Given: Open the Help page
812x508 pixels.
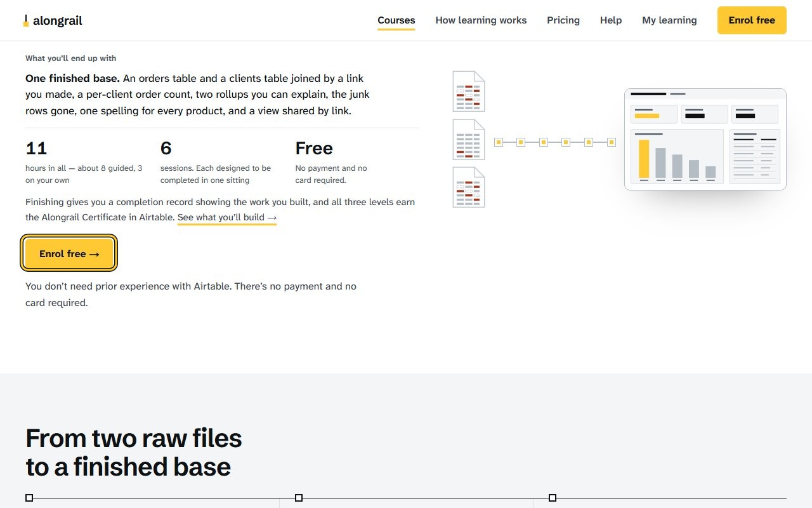Looking at the screenshot, I should pyautogui.click(x=611, y=20).
